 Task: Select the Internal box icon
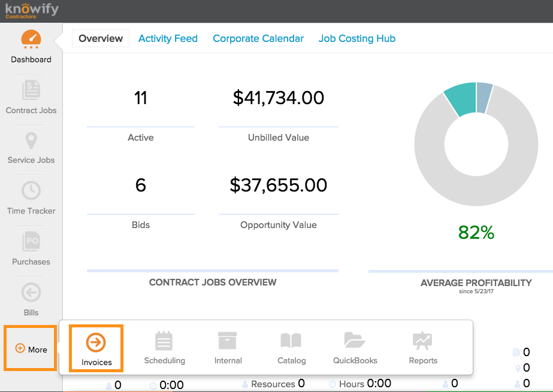(x=228, y=341)
